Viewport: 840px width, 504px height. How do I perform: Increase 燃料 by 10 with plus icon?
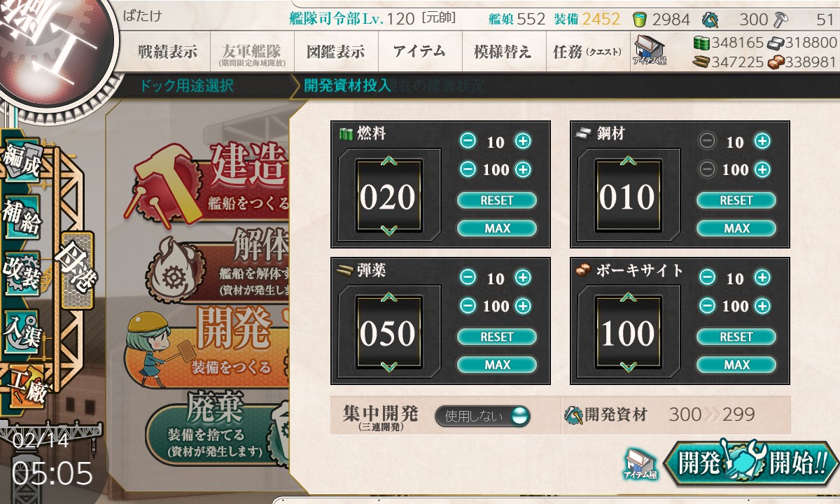point(523,141)
